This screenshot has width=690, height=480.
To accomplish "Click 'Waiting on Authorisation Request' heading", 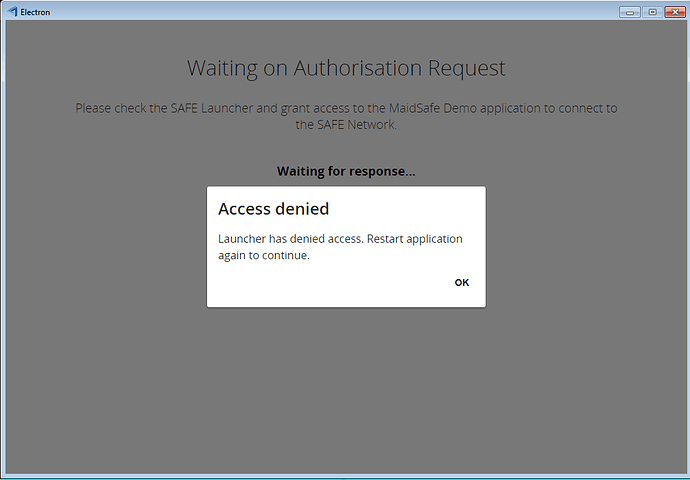I will [x=346, y=68].
